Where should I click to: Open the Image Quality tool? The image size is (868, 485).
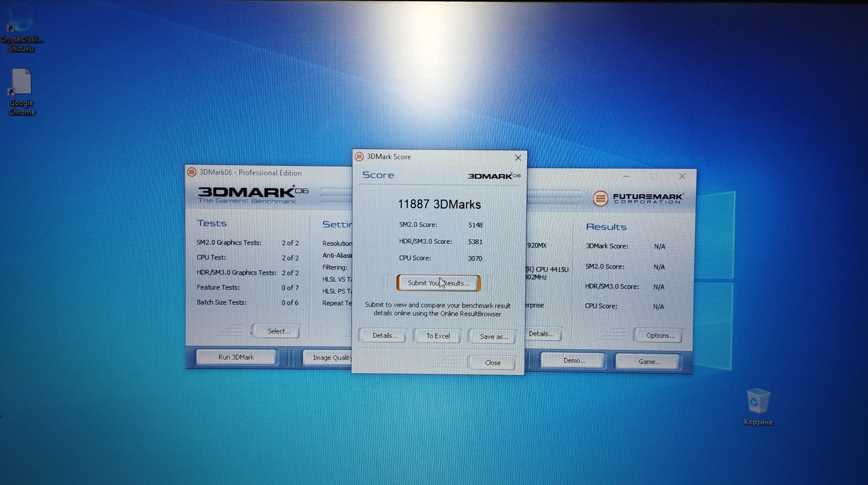click(x=330, y=358)
